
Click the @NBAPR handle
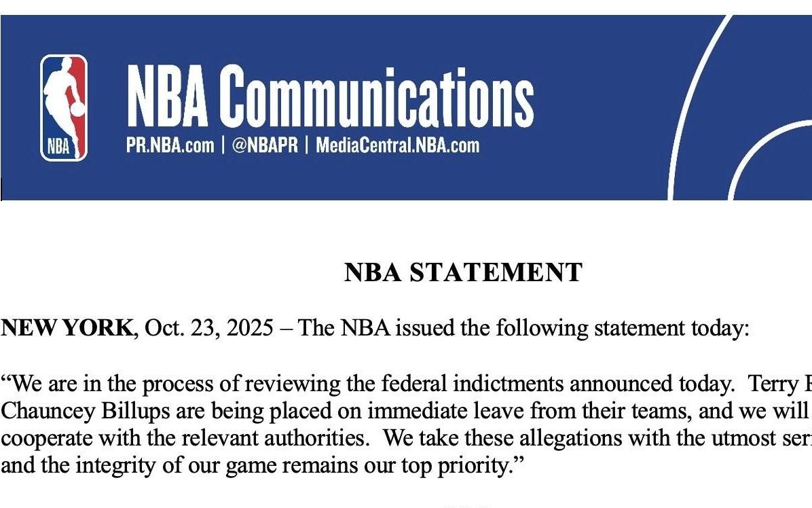point(265,145)
